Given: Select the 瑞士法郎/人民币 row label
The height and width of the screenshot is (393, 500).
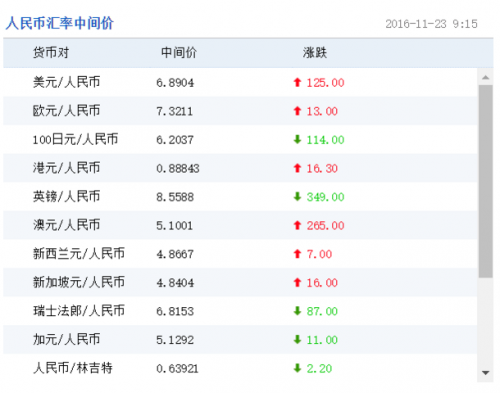Looking at the screenshot, I should pyautogui.click(x=79, y=311).
